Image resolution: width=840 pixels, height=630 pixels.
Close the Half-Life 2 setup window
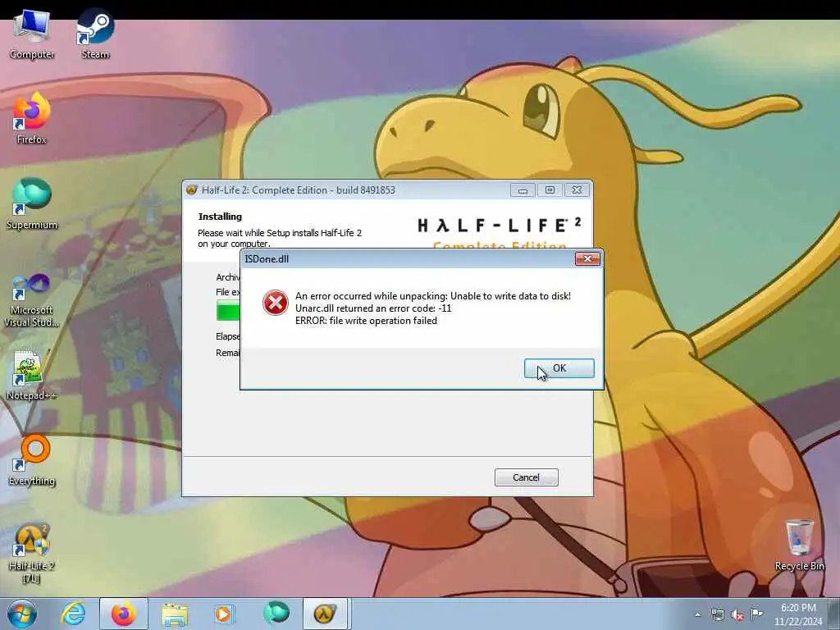[577, 190]
